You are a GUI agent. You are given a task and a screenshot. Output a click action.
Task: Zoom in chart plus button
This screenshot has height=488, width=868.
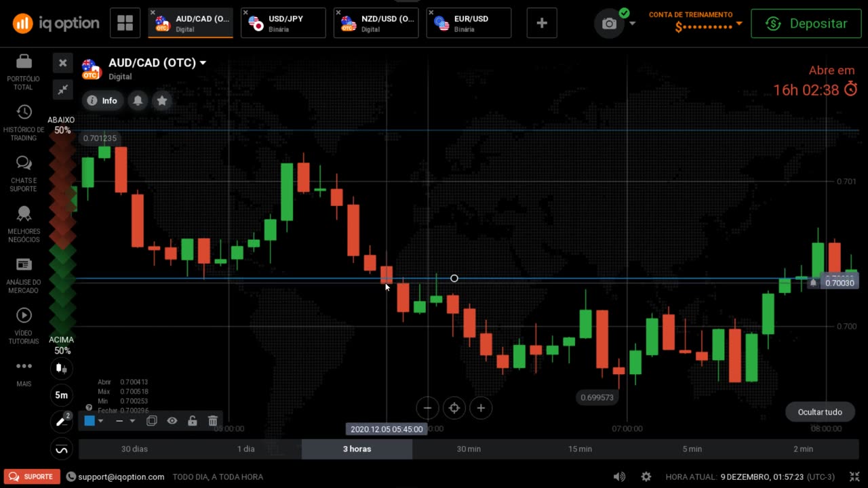point(481,408)
